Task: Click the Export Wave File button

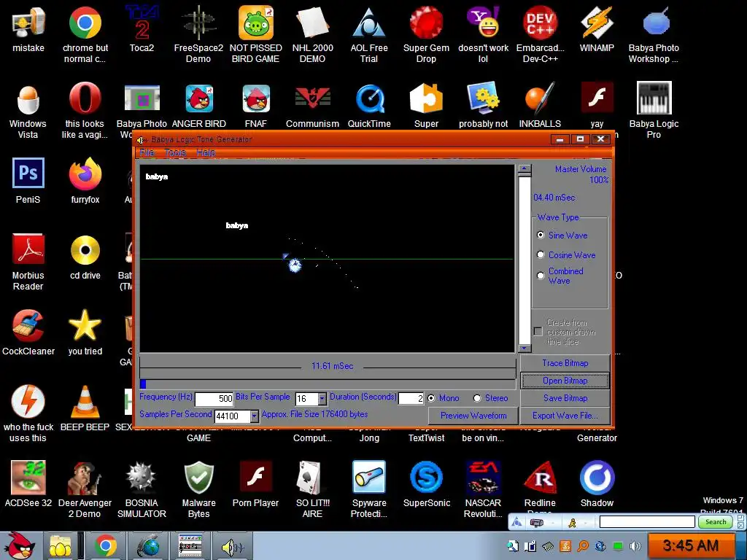Action: (565, 416)
